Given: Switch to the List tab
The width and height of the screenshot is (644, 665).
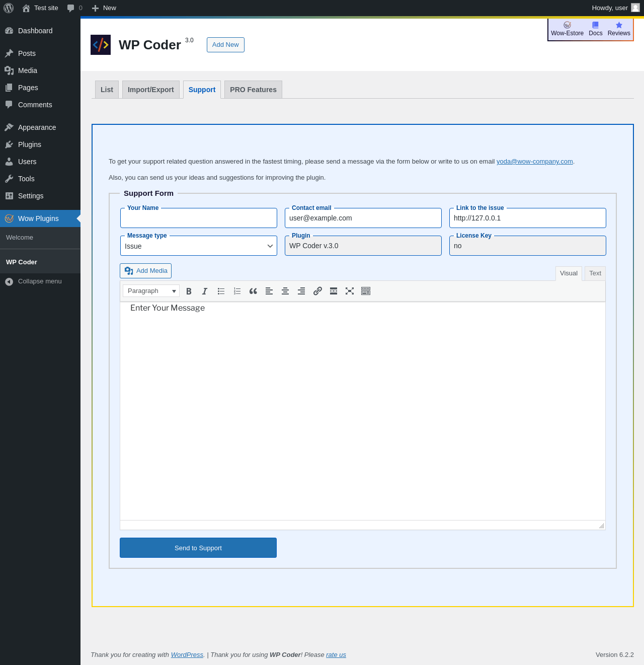Looking at the screenshot, I should [107, 90].
